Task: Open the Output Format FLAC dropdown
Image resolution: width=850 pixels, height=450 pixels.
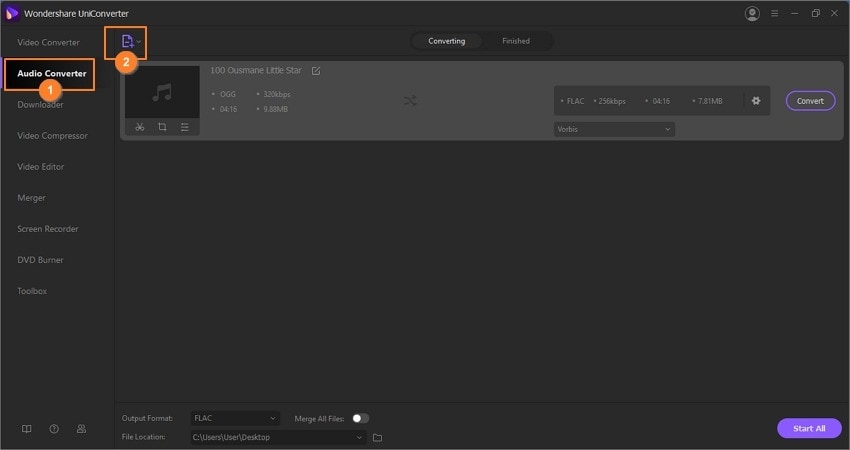Action: [235, 419]
